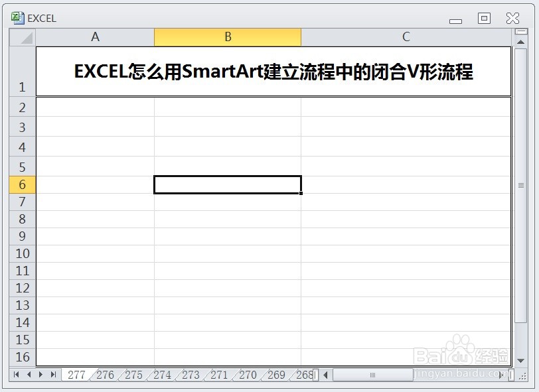Click the horizontal scrollbar left arrow
The image size is (539, 392).
pyautogui.click(x=326, y=375)
